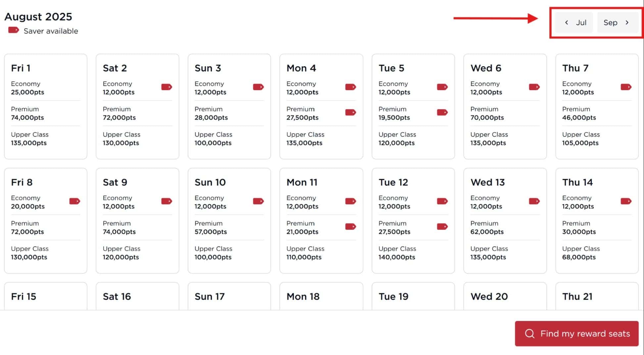Select the Saver deal icon for Mon 4 Premium
Viewport: 644px width, 355px height.
(351, 112)
